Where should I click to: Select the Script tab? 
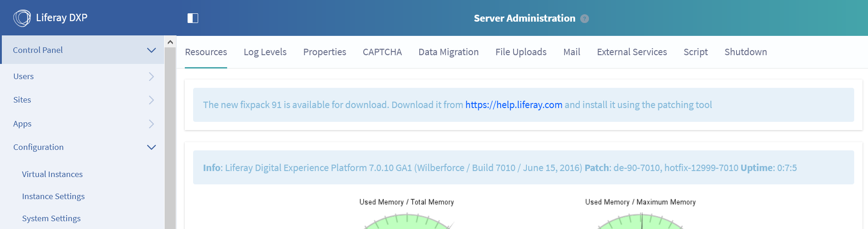click(x=696, y=52)
